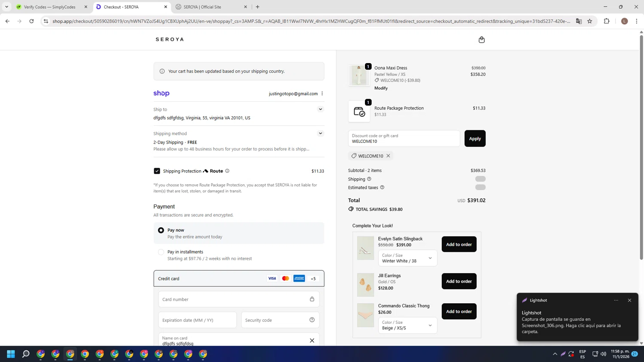This screenshot has height=362, width=644.
Task: View site information icon in address bar
Action: (x=46, y=21)
